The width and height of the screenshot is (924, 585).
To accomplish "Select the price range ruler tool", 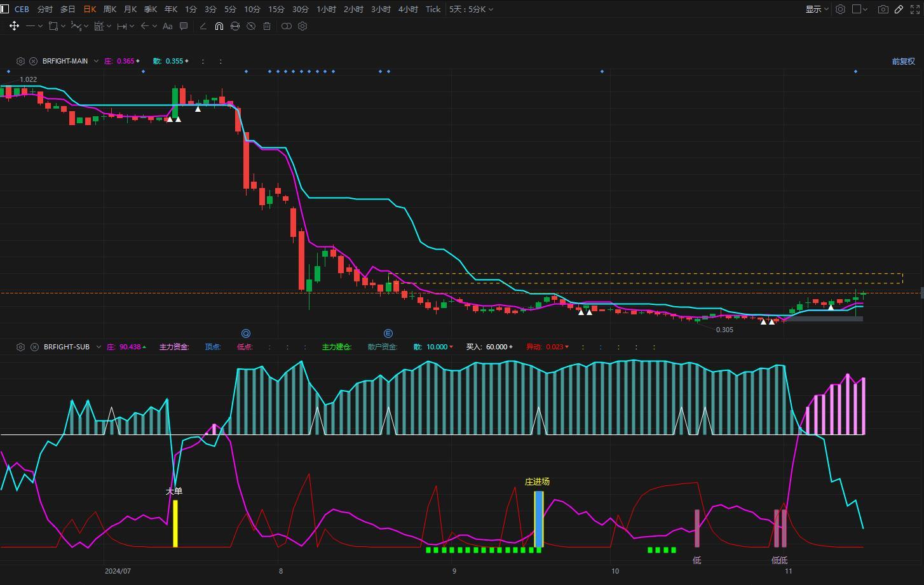I will tap(122, 26).
